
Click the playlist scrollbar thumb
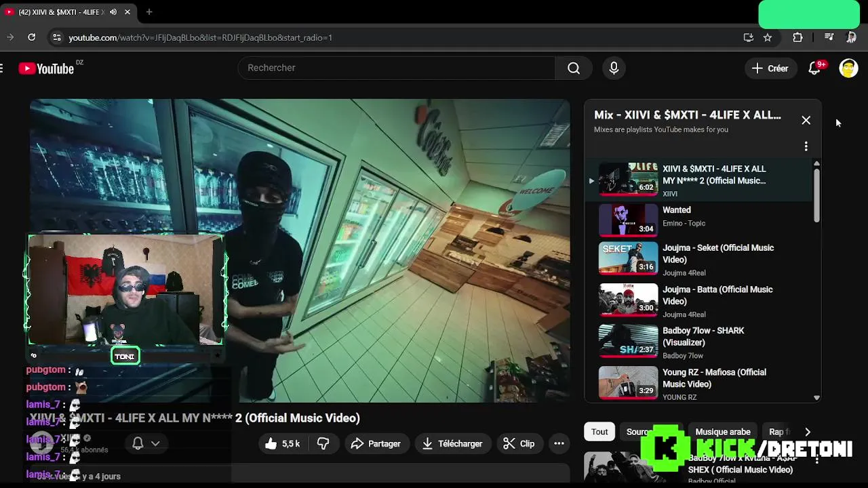[816, 195]
